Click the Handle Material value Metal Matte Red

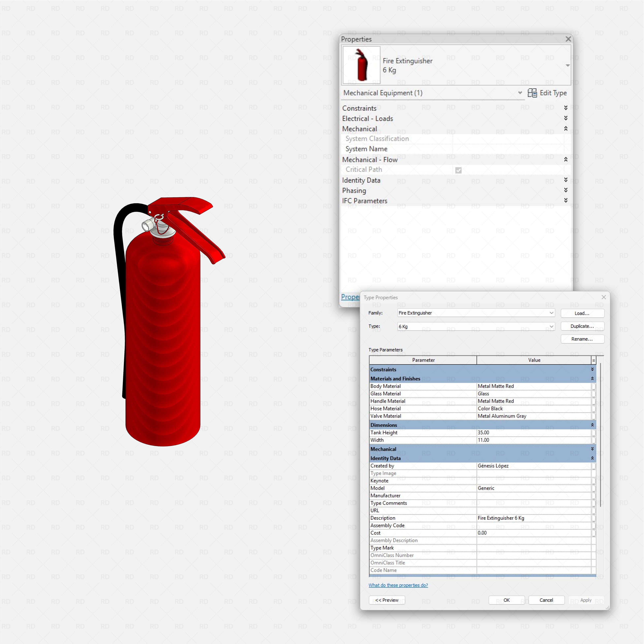[534, 401]
